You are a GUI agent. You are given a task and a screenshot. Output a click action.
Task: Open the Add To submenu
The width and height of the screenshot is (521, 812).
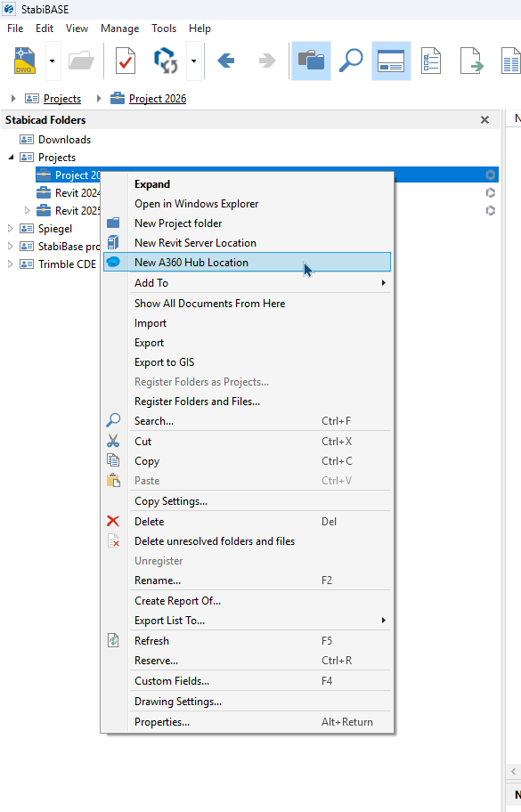247,283
